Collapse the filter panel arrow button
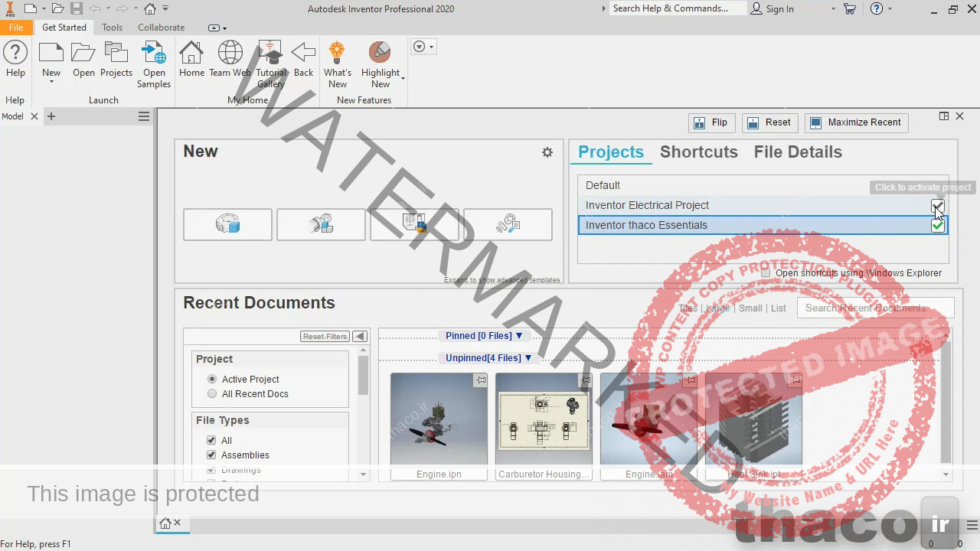This screenshot has height=551, width=980. click(360, 337)
